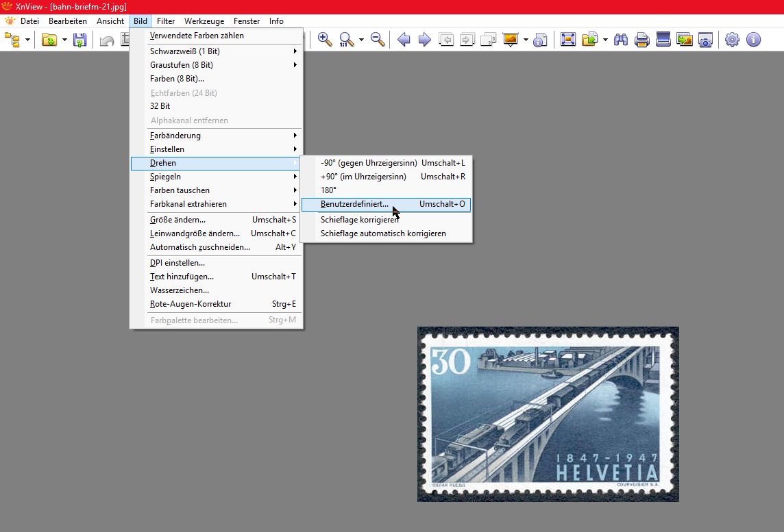Open settings via the gear icon
784x532 pixels.
pyautogui.click(x=732, y=40)
